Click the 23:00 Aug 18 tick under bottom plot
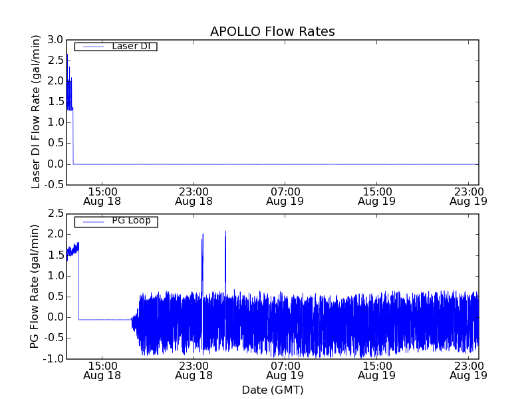This screenshot has width=532, height=399. (194, 370)
